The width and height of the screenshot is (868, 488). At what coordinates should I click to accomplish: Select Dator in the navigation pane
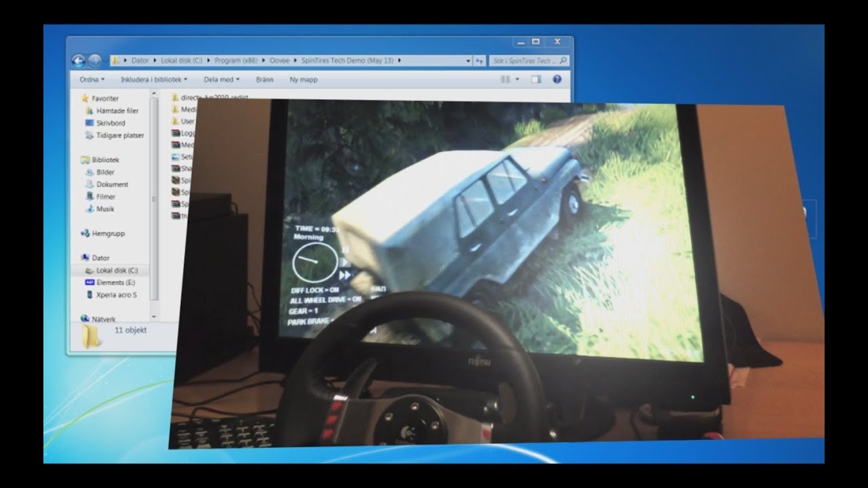[100, 258]
